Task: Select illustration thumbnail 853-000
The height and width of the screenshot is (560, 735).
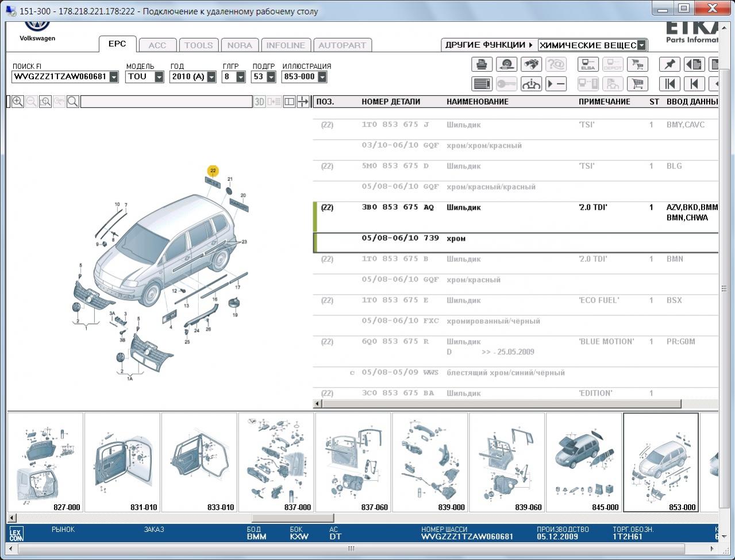Action: pyautogui.click(x=661, y=462)
